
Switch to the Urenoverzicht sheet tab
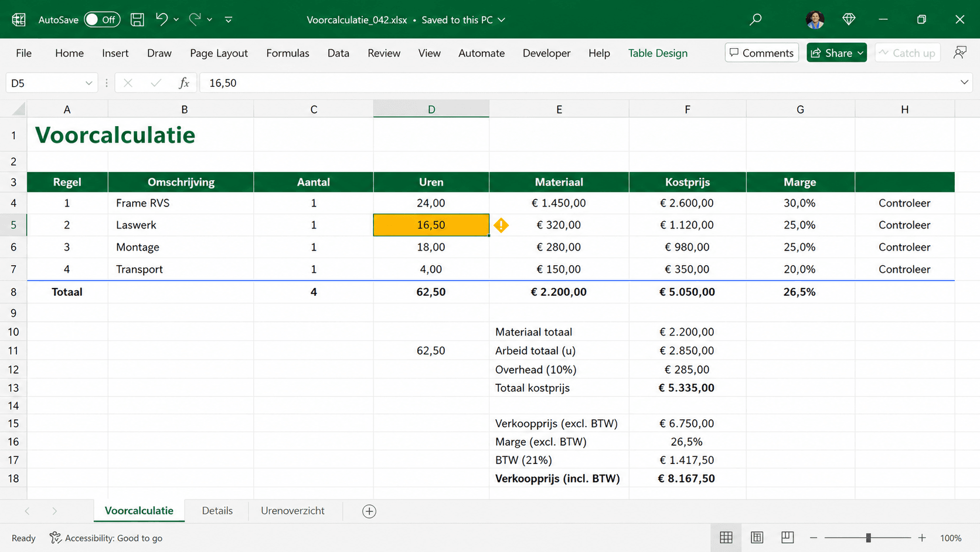click(292, 511)
